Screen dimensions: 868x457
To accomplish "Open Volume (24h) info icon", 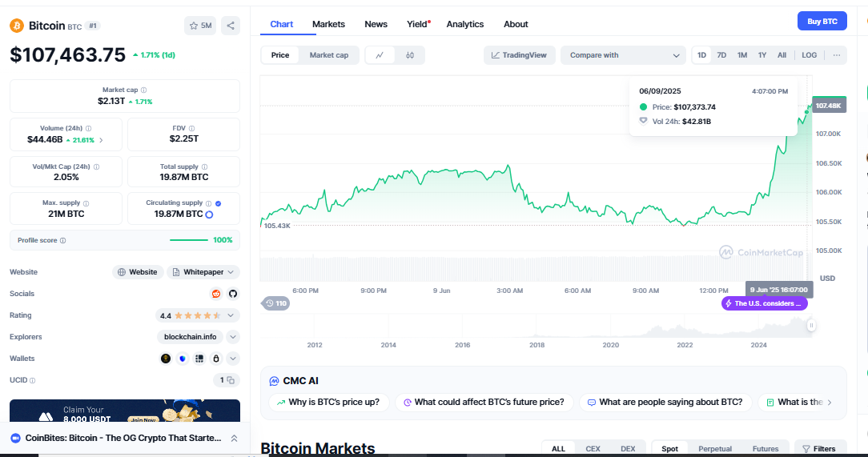I will pos(89,128).
